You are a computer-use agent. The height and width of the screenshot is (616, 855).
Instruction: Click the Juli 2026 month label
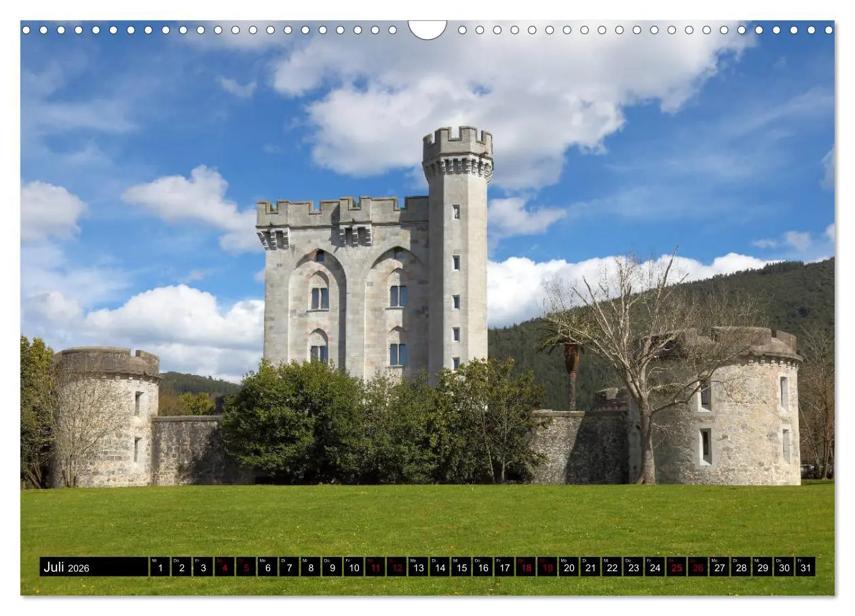point(66,568)
